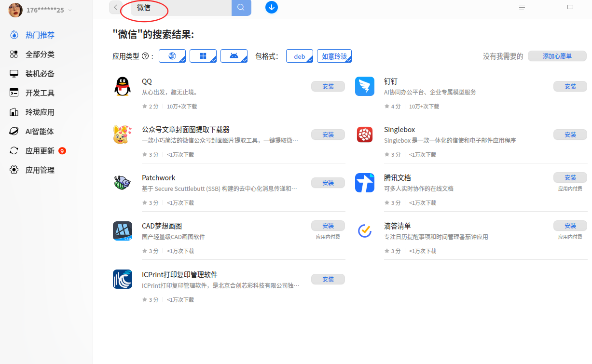Viewport: 592px width, 364px height.
Task: Click the user avatar picture
Action: pos(15,10)
